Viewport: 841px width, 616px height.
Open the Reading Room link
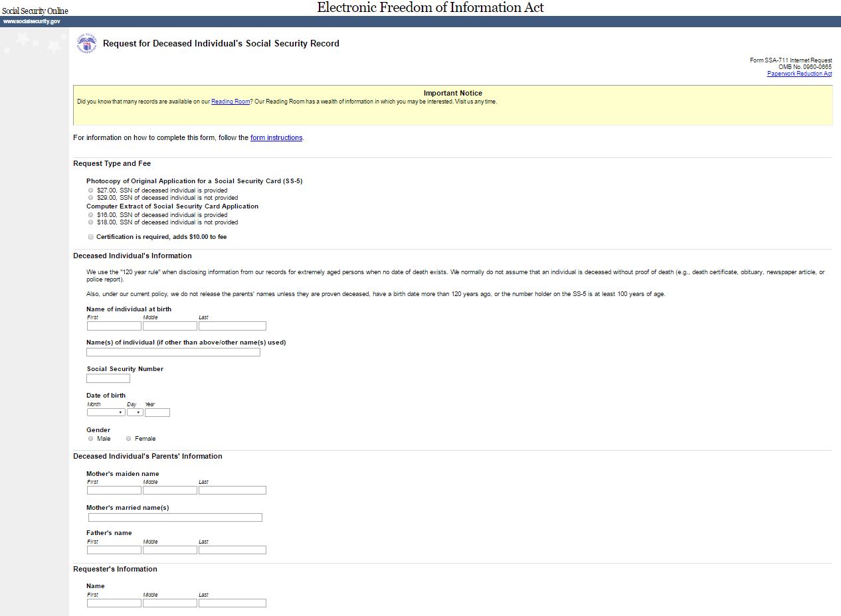tap(231, 102)
